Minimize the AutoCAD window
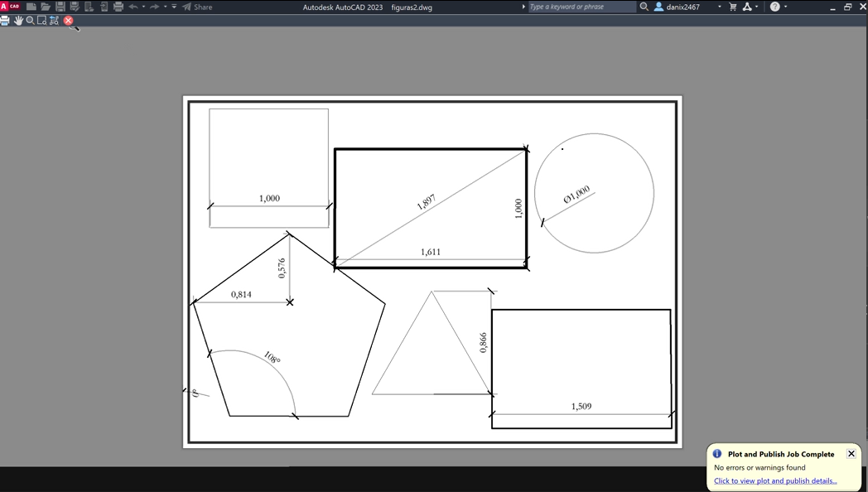 click(832, 7)
